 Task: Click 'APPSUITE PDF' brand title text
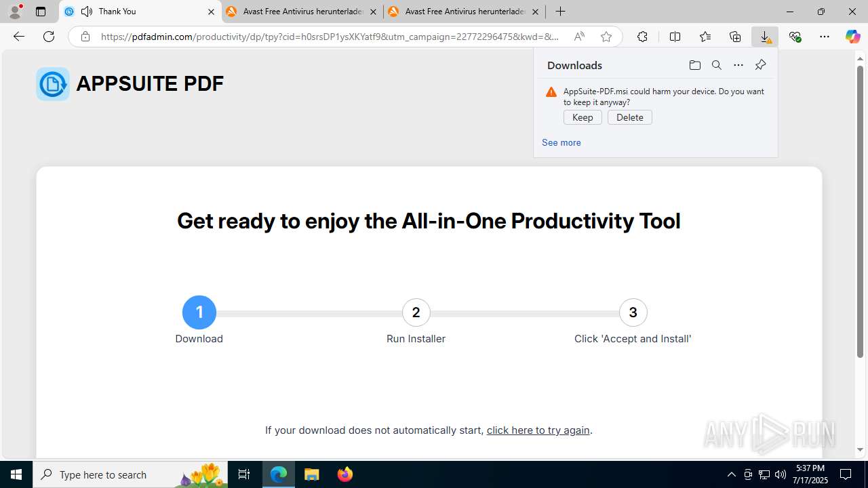(x=150, y=83)
